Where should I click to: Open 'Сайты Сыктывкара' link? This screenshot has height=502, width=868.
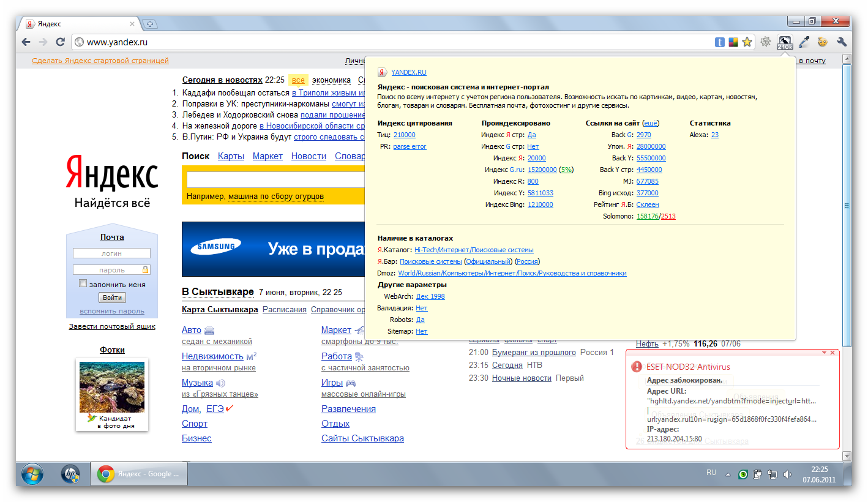[x=362, y=438]
